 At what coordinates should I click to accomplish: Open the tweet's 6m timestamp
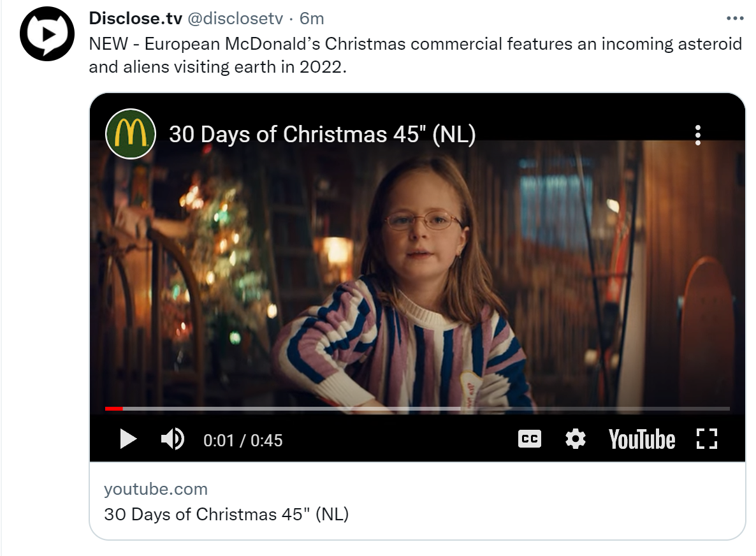click(x=312, y=18)
